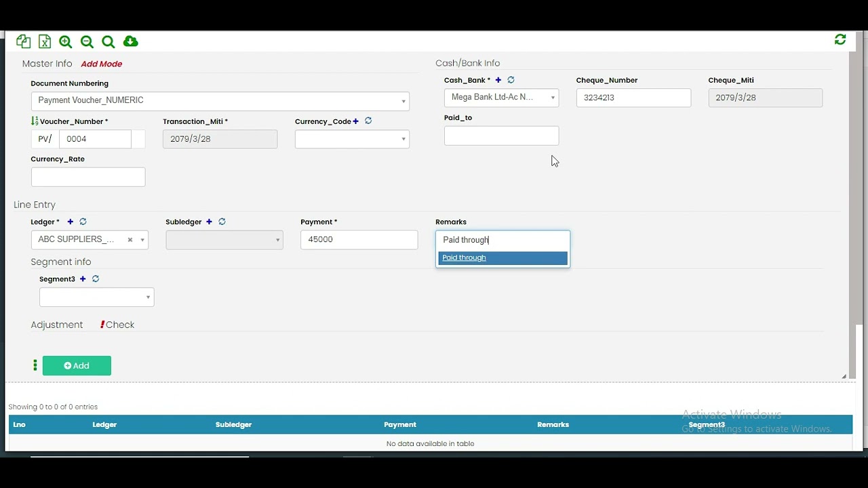Click the PV/ voucher prefix box
Image resolution: width=868 pixels, height=488 pixels.
point(45,139)
